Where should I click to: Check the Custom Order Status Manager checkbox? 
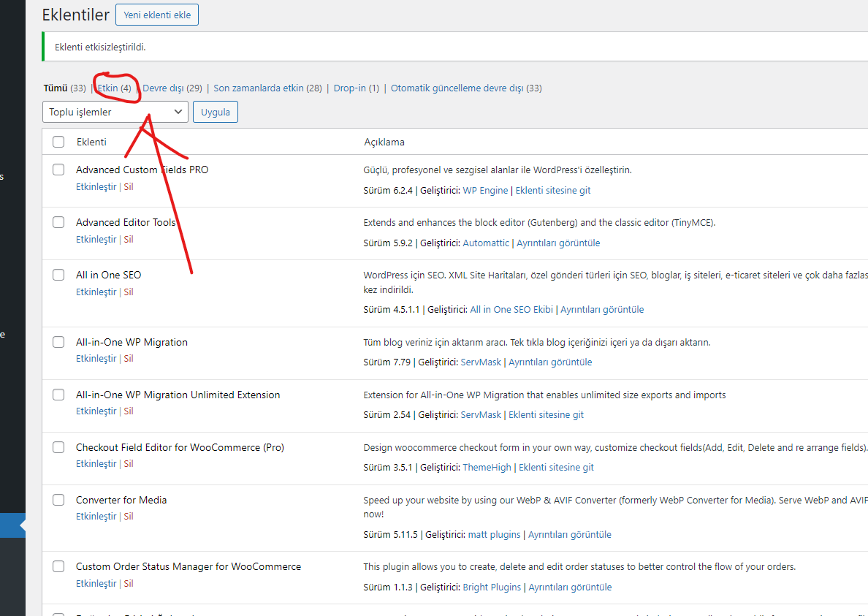(x=58, y=566)
